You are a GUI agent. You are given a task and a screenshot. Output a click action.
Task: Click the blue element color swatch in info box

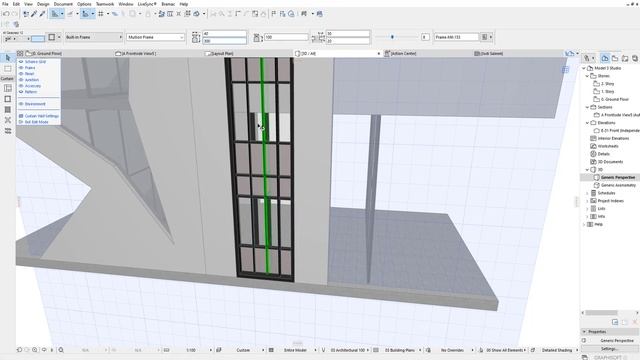38,39
